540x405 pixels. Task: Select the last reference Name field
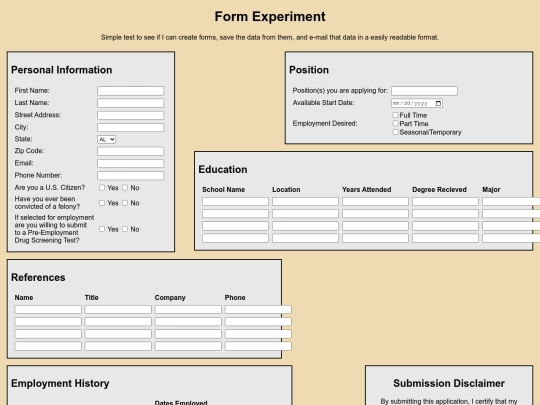pos(48,346)
